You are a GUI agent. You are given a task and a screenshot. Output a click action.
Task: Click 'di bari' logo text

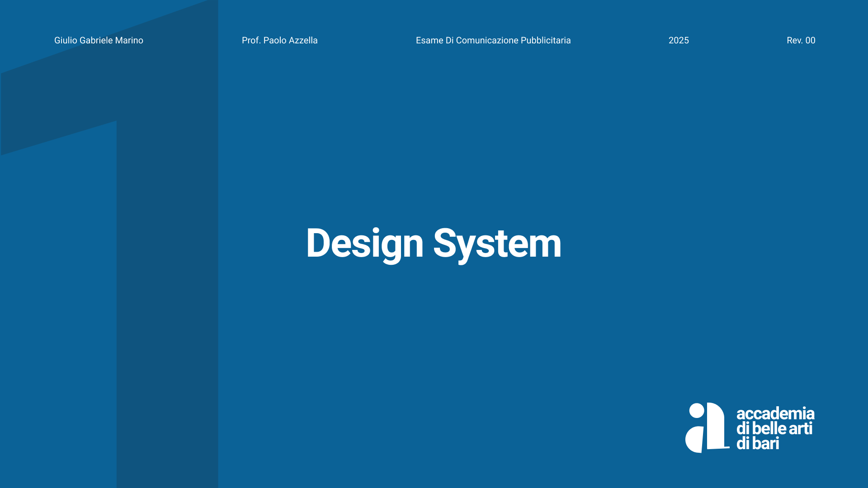tap(757, 443)
